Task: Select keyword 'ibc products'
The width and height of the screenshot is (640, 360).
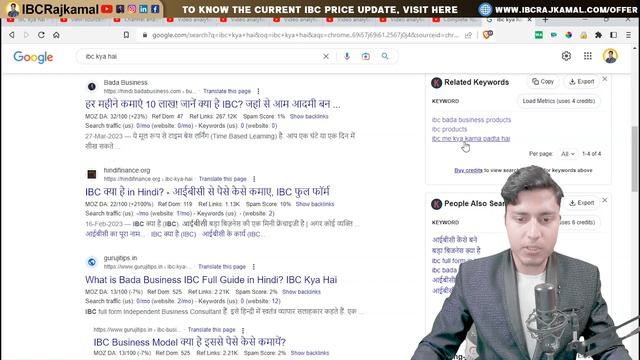Action: (x=449, y=129)
